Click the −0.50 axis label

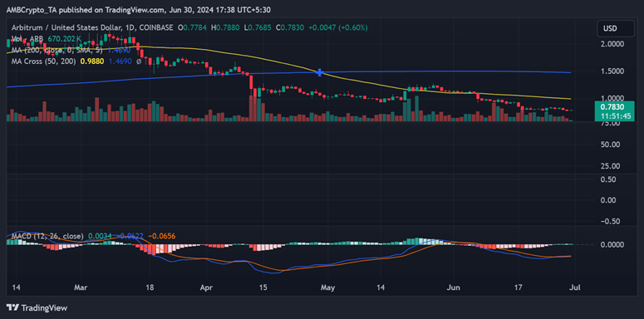[609, 221]
